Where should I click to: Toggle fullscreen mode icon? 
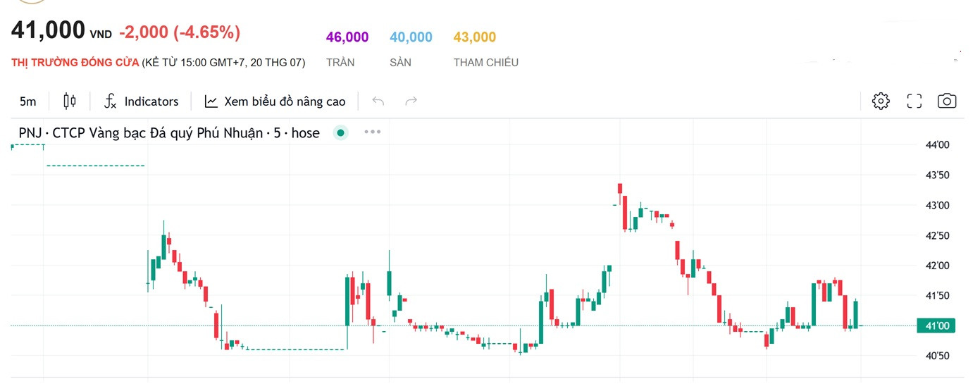914,101
